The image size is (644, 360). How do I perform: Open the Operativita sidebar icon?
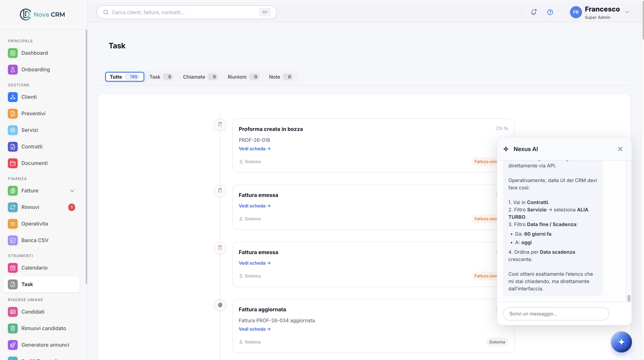(x=13, y=224)
